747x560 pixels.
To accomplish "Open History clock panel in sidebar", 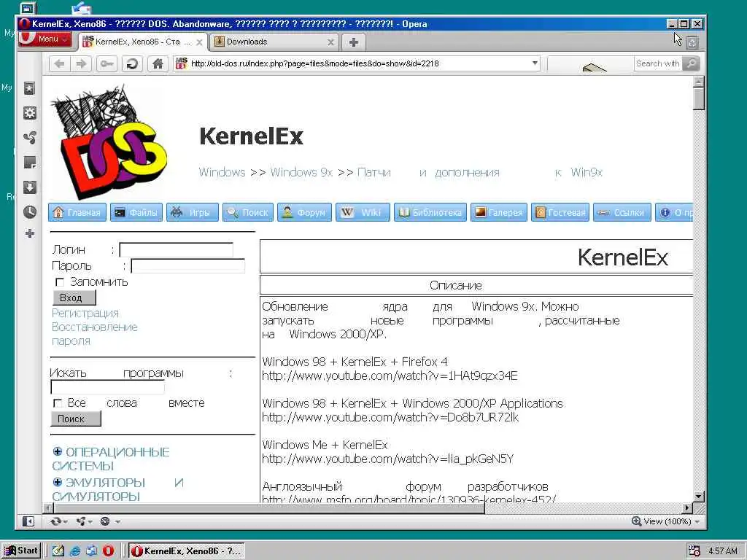I will (x=29, y=212).
